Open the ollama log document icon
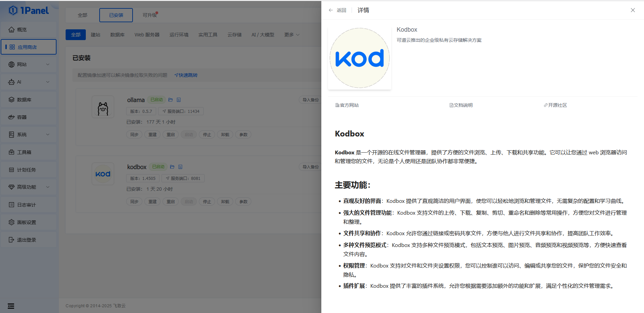Image resolution: width=644 pixels, height=313 pixels. 179,100
